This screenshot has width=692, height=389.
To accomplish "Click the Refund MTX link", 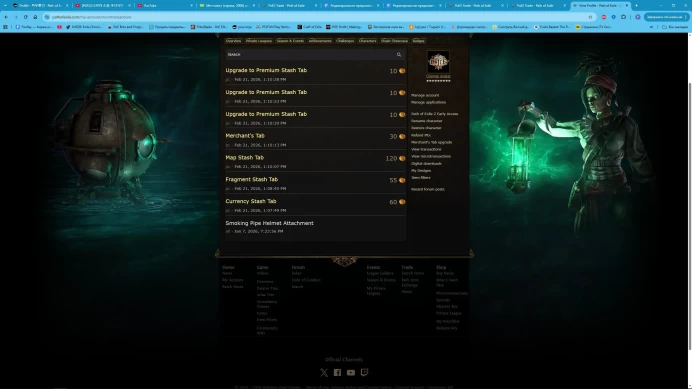I will pos(421,135).
